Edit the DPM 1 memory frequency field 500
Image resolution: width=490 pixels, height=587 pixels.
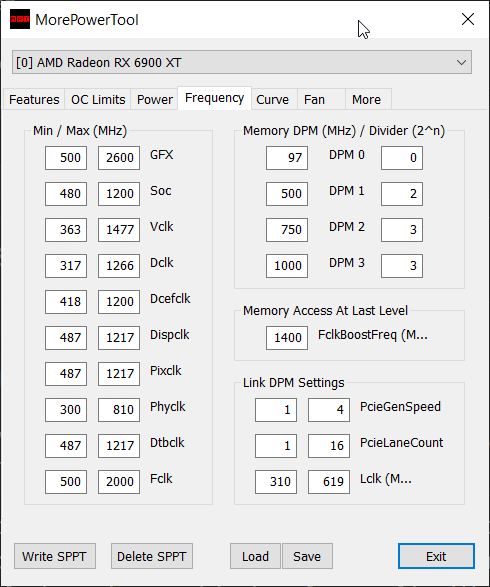[x=287, y=194]
